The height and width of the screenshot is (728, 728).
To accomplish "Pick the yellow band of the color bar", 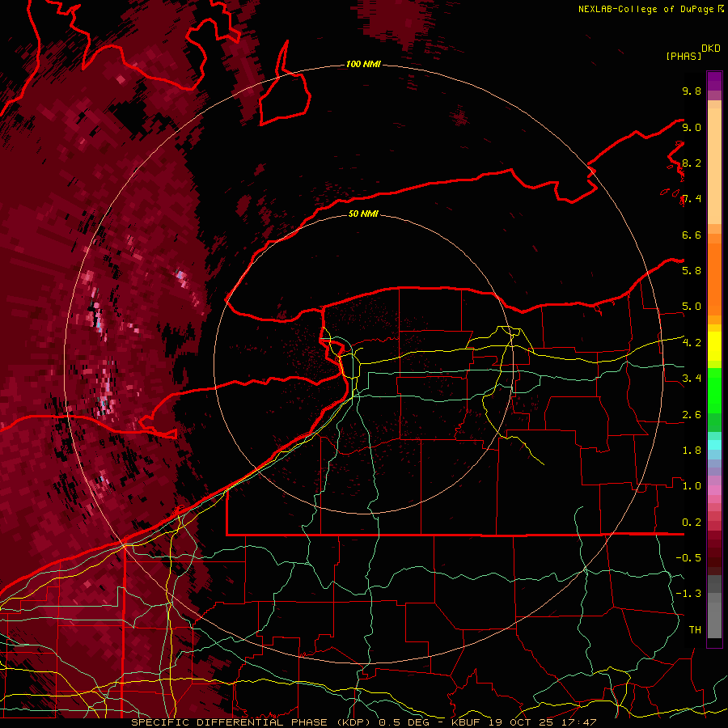I will tap(714, 346).
